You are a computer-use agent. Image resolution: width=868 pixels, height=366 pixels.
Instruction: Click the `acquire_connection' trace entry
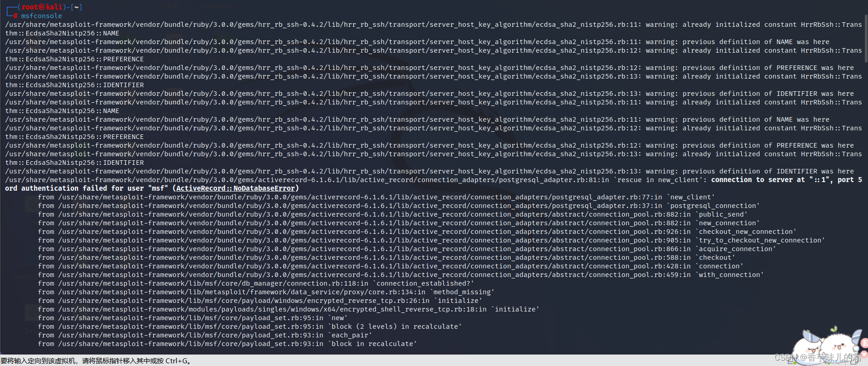(x=736, y=249)
